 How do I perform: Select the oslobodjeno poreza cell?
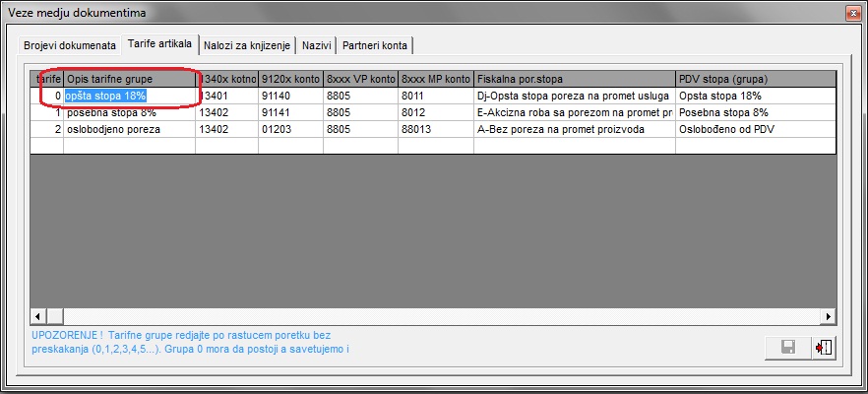[x=129, y=129]
